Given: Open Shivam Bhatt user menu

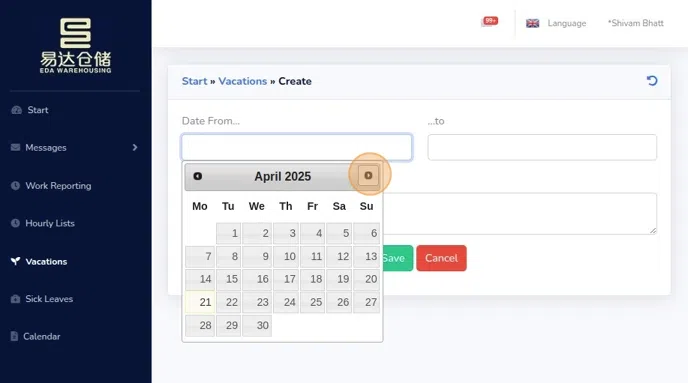Looking at the screenshot, I should [635, 23].
